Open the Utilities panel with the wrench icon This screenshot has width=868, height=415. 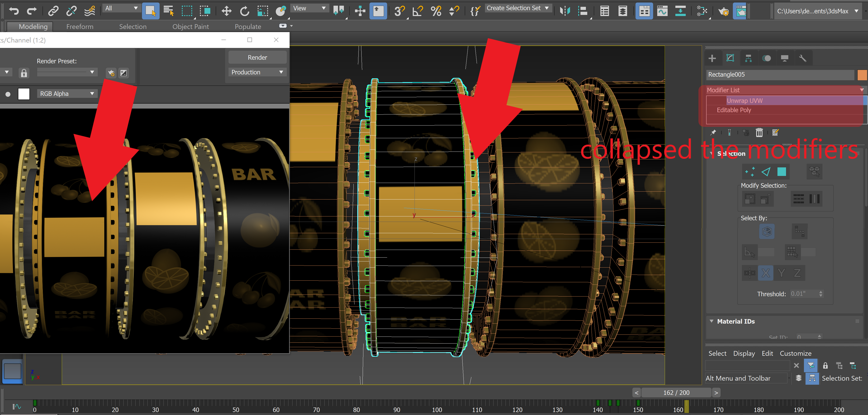click(x=803, y=58)
